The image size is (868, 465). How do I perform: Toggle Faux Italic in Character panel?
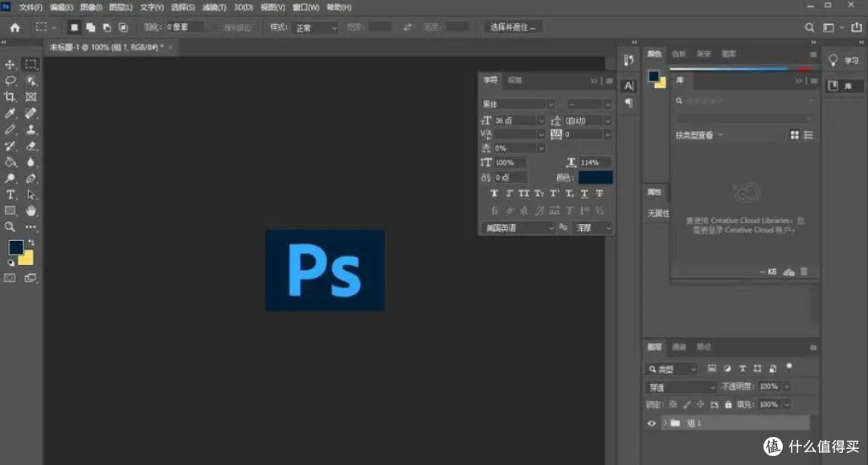click(x=510, y=194)
